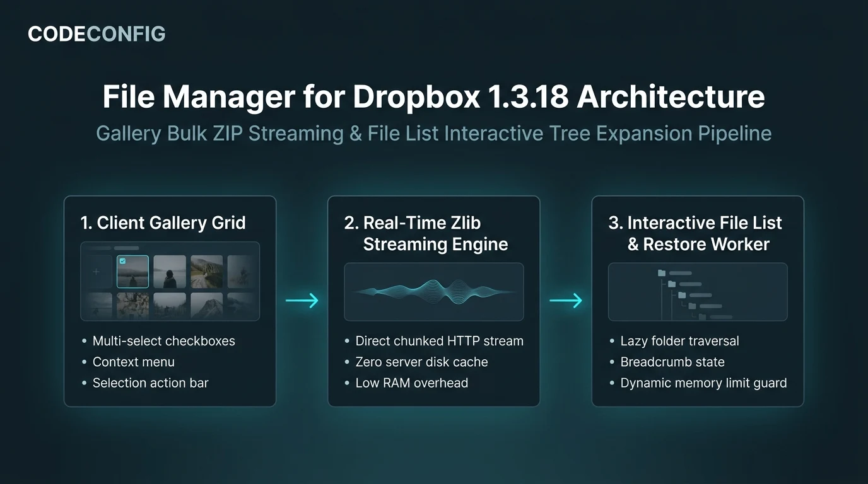Click the "Multi-select checkboxes" bullet
This screenshot has width=868, height=484.
pyautogui.click(x=164, y=341)
